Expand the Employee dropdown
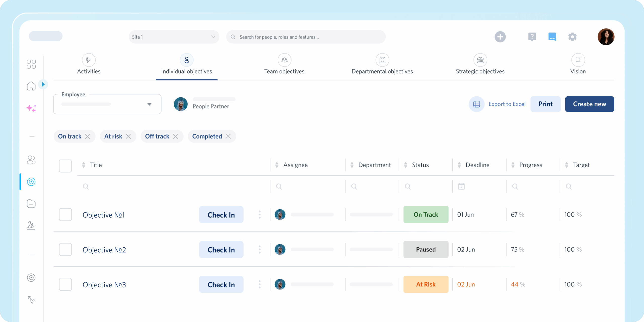This screenshot has height=322, width=644. pos(107,104)
